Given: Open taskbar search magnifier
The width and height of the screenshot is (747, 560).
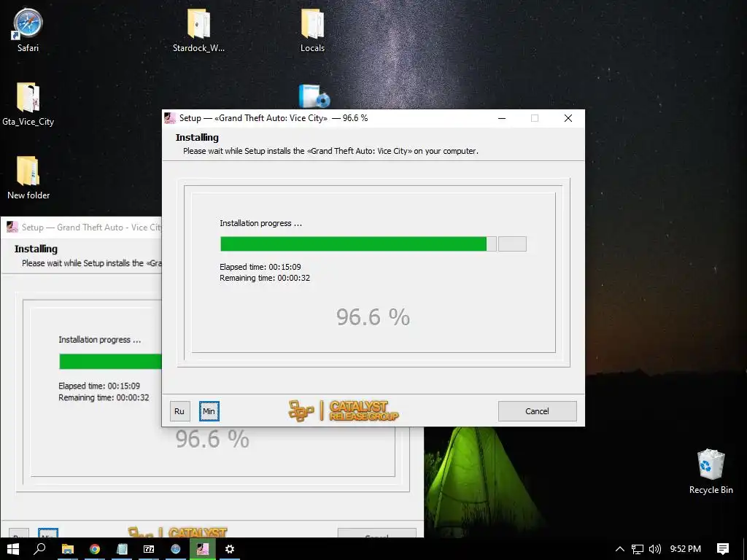Looking at the screenshot, I should 39,549.
